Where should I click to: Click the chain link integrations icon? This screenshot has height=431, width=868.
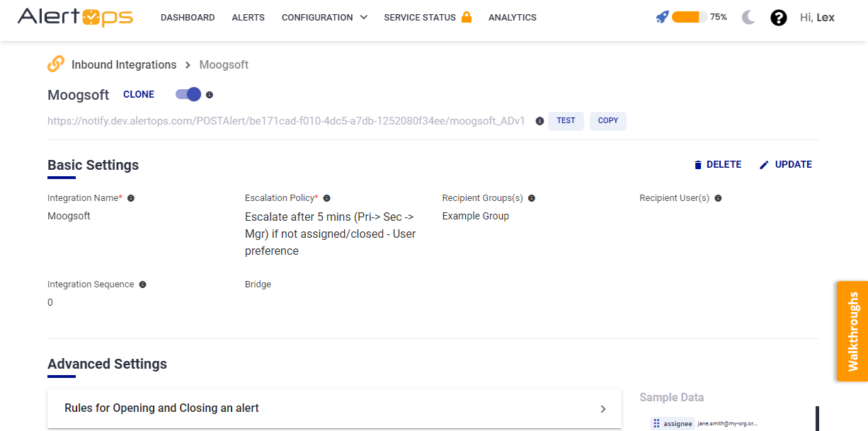pos(56,64)
